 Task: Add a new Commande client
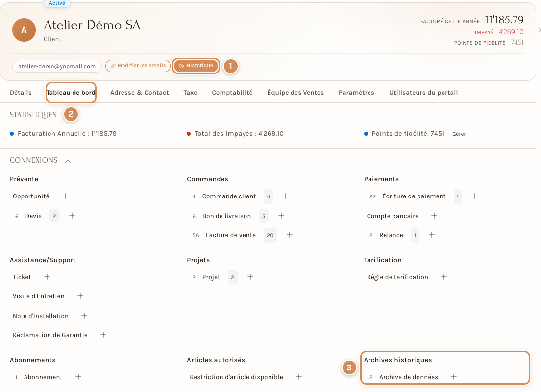point(286,196)
